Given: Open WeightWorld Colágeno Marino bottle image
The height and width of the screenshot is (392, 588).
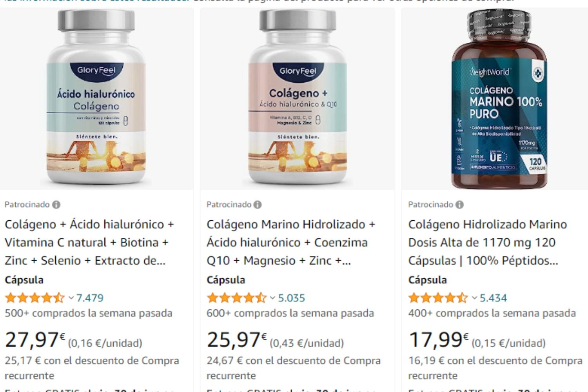Looking at the screenshot, I should pos(499,98).
